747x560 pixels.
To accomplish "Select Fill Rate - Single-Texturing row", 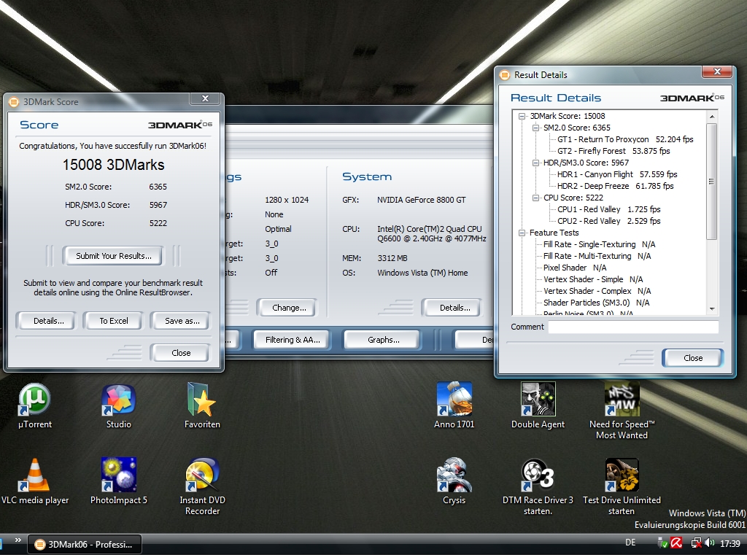I will tap(600, 244).
